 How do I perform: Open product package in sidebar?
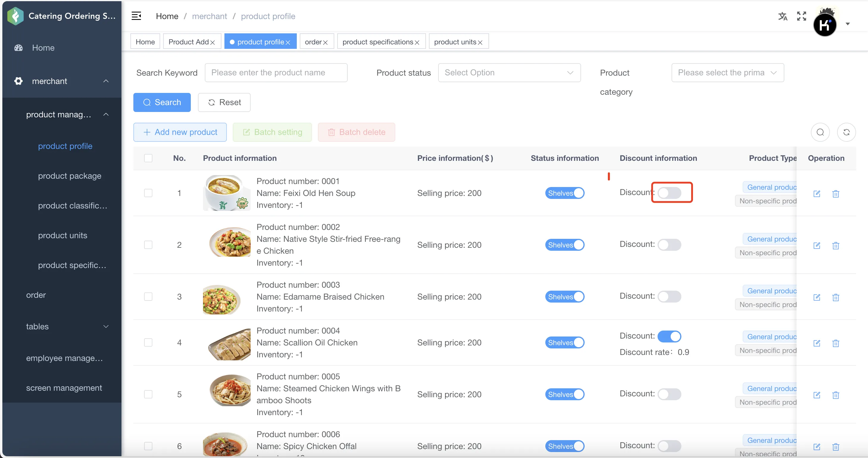69,176
